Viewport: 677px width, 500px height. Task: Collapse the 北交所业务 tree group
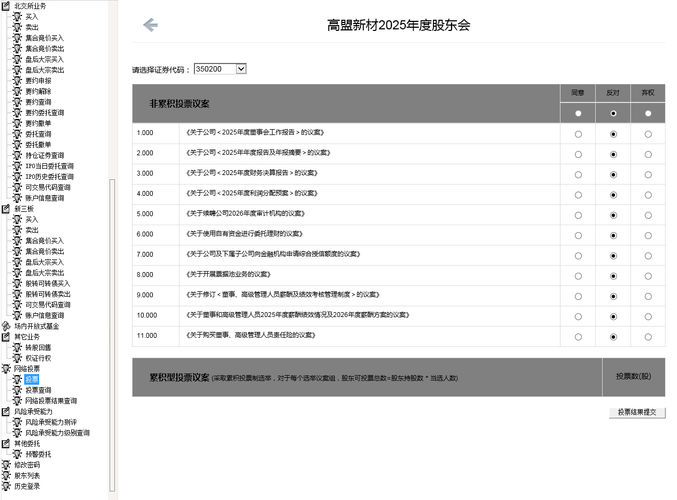[6, 6]
